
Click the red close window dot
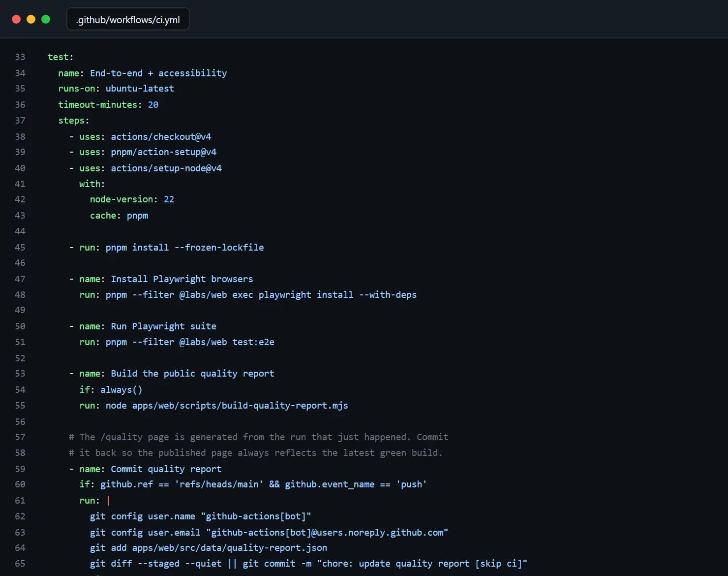coord(16,19)
